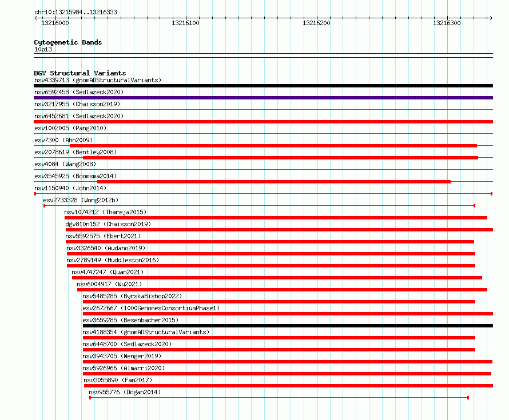The image size is (509, 420).
Task: Select nsv5592575 (Ebert2021) label
Action: [103, 236]
